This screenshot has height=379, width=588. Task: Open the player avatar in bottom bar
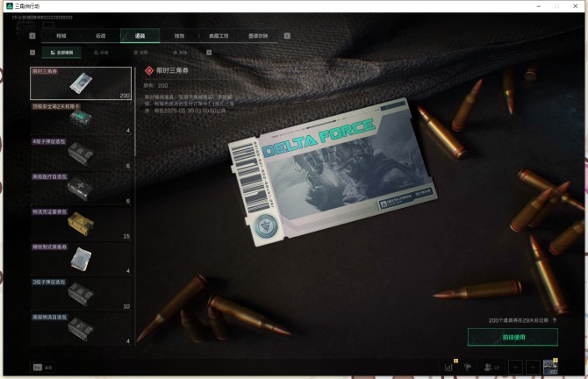coord(550,368)
